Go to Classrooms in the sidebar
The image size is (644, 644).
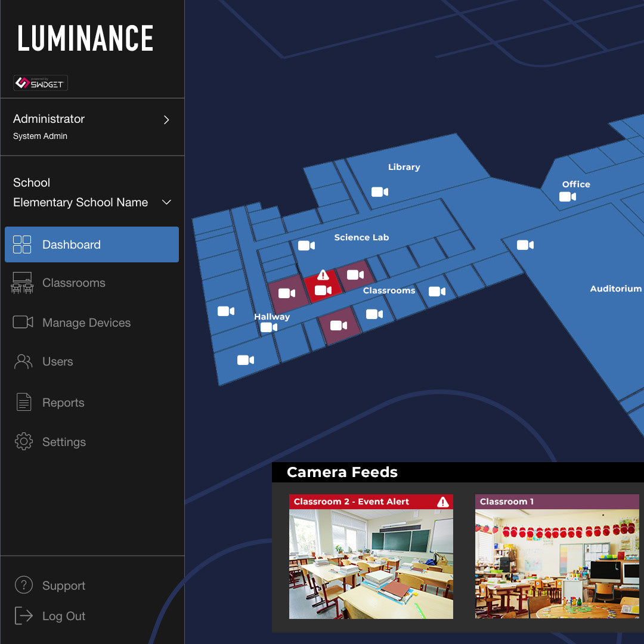[73, 283]
